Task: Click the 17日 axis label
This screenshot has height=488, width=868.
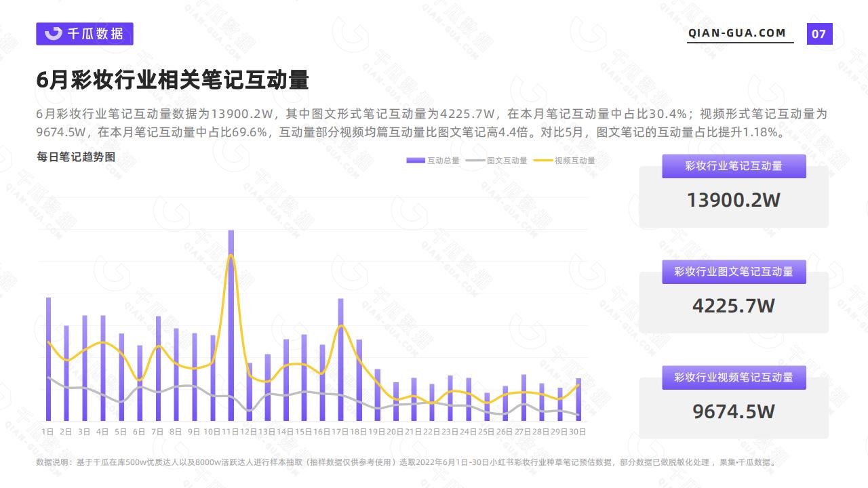Action: coord(340,431)
